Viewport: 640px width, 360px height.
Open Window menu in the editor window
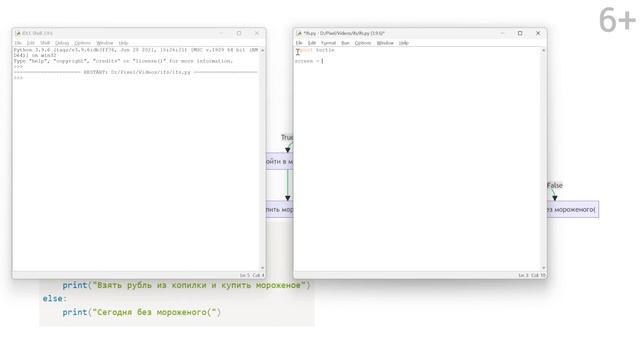(x=385, y=43)
